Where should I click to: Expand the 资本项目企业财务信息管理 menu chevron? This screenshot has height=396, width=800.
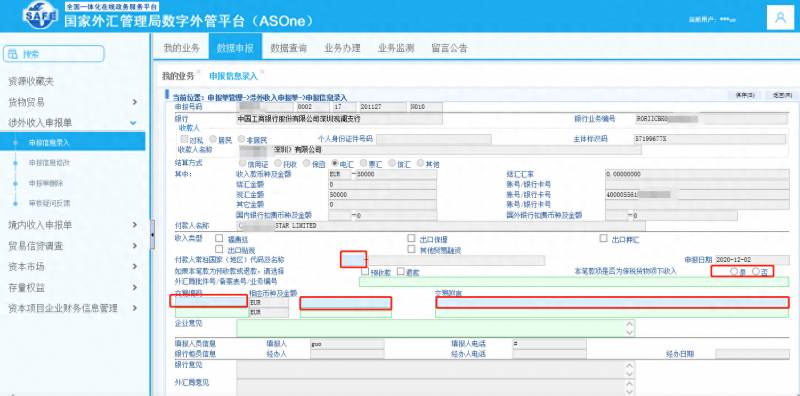134,308
